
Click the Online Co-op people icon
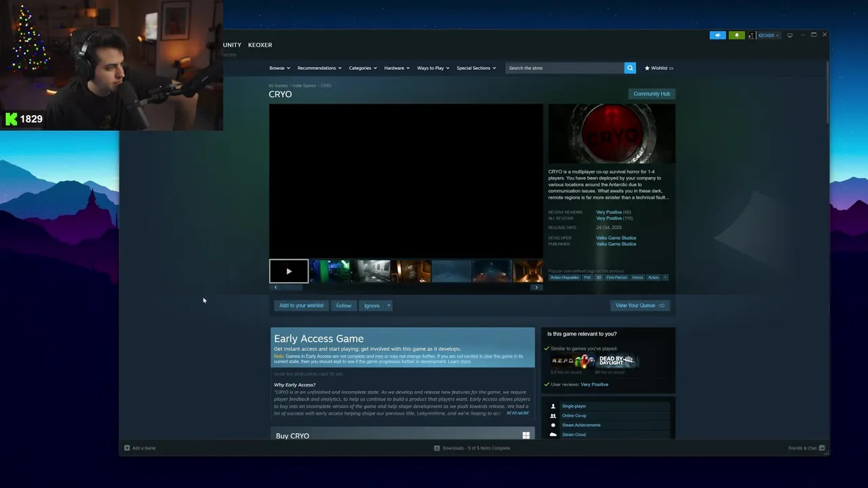coord(553,415)
